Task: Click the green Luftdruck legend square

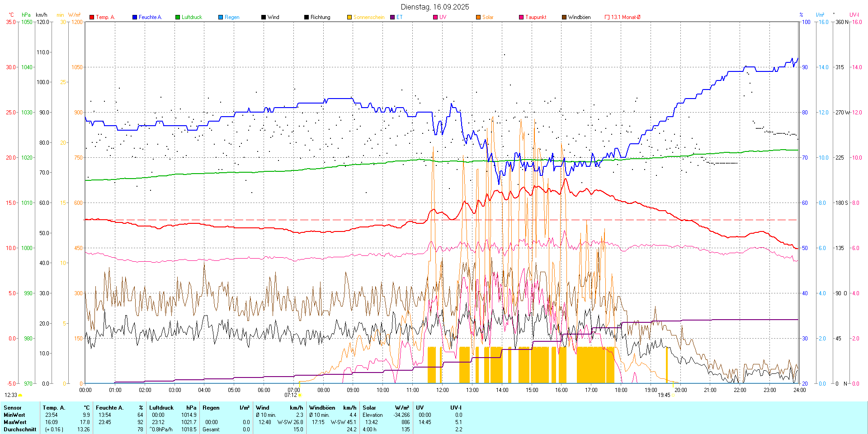Action: [x=178, y=17]
